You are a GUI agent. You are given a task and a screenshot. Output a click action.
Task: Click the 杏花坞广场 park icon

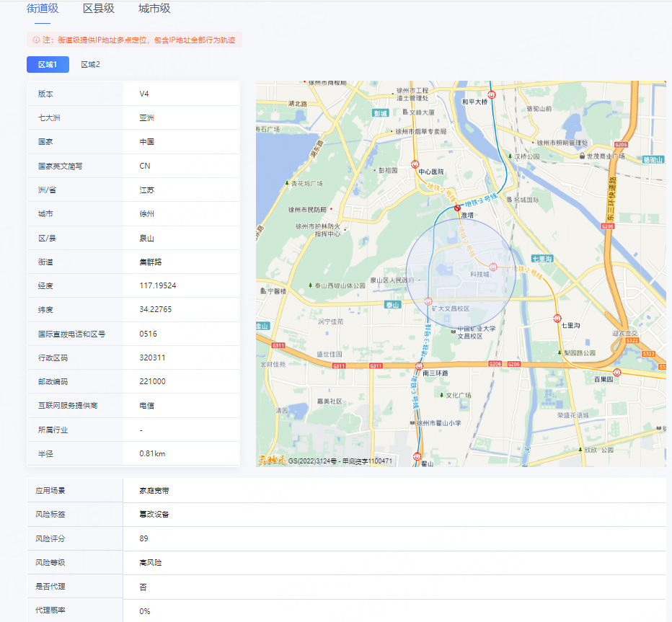[x=287, y=183]
